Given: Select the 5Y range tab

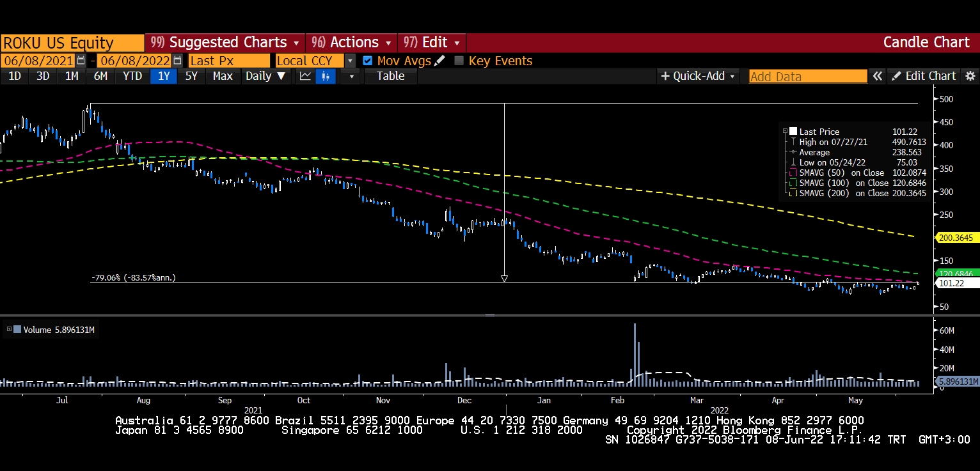Looking at the screenshot, I should 192,76.
